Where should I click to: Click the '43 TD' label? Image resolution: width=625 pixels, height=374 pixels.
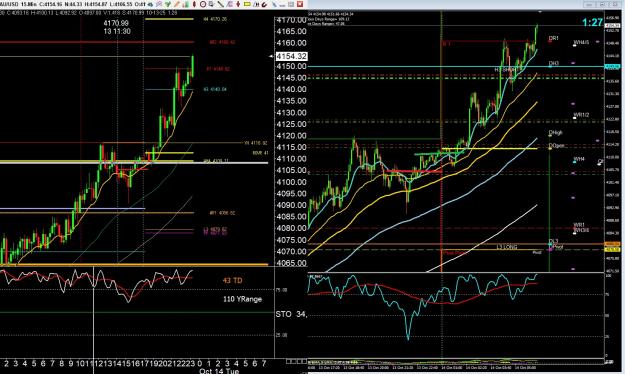click(232, 280)
